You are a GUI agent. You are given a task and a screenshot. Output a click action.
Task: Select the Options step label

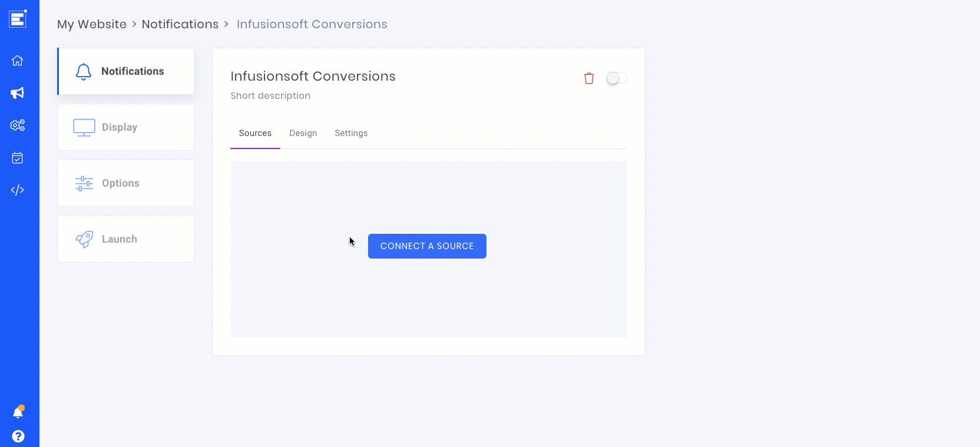(121, 183)
